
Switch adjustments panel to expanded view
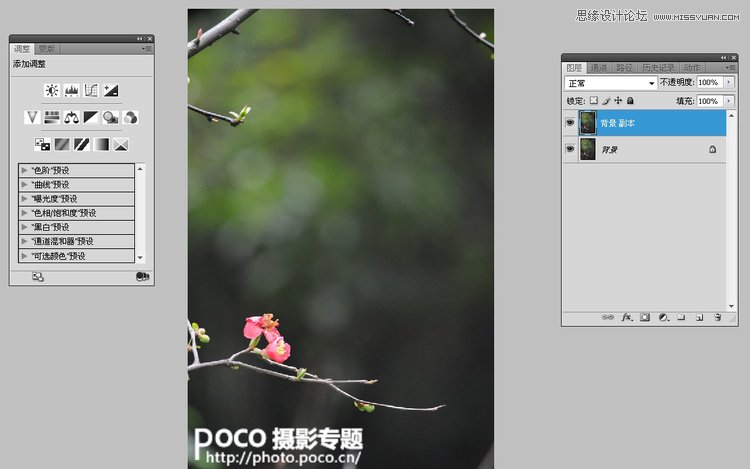click(x=38, y=277)
